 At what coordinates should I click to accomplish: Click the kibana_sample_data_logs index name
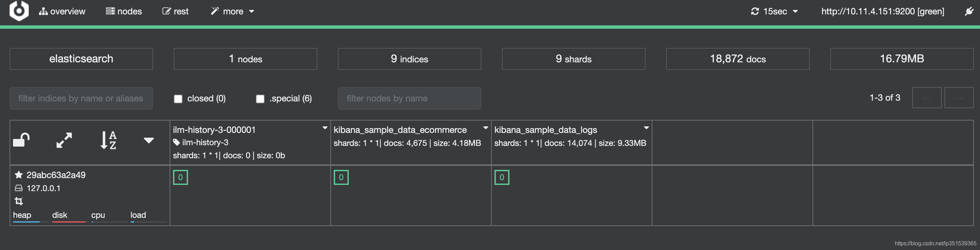(545, 129)
